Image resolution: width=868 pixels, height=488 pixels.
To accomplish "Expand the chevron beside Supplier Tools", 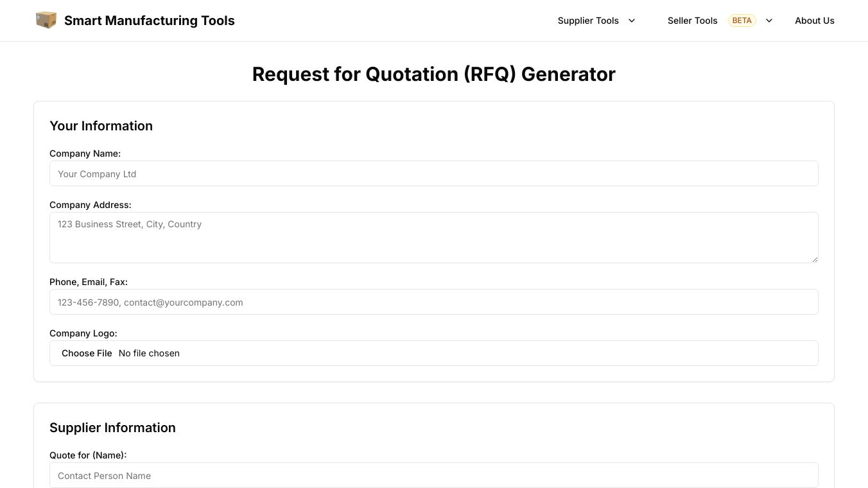I will pos(632,21).
